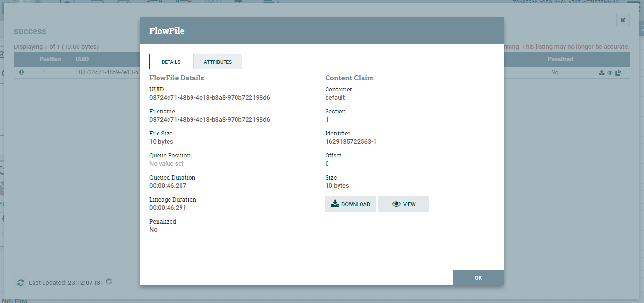This screenshot has height=303, width=644.
Task: Click the eye icon in the listing row
Action: click(x=610, y=73)
